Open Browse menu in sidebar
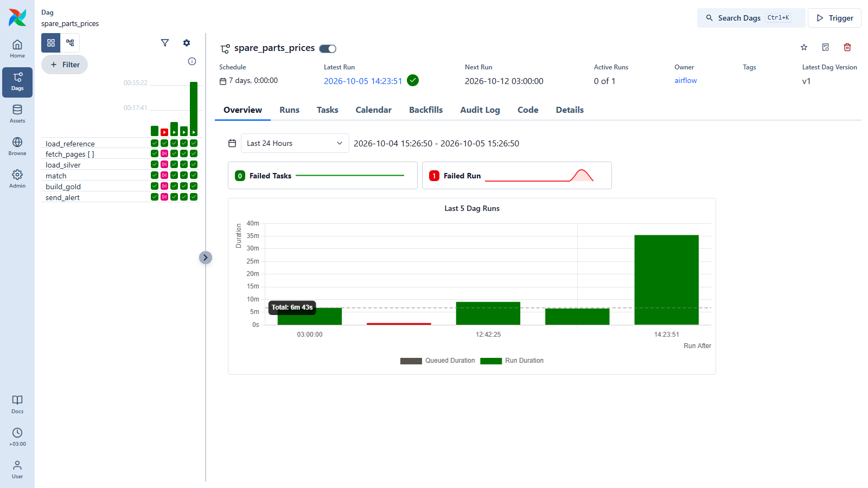The height and width of the screenshot is (488, 868). click(17, 147)
